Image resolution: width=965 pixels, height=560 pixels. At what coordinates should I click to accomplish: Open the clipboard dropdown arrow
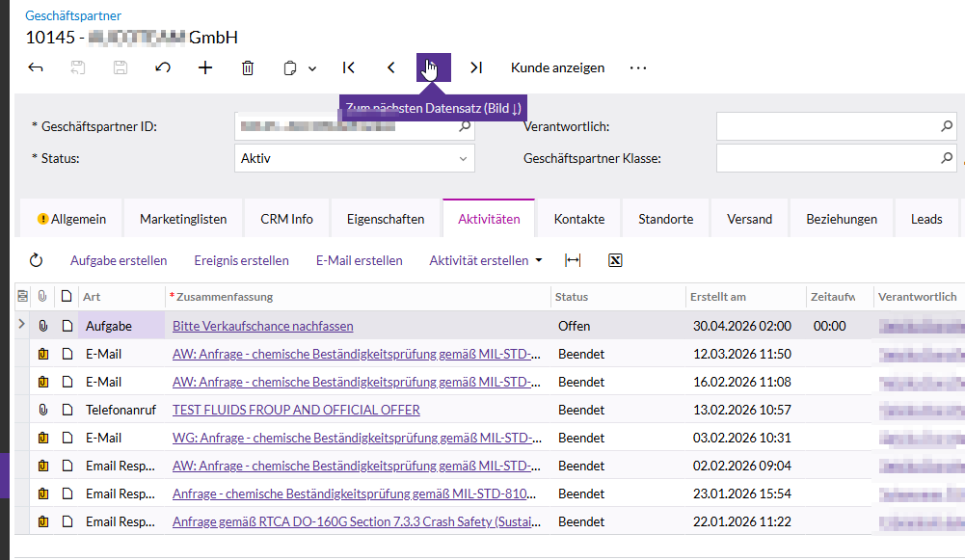[x=312, y=68]
